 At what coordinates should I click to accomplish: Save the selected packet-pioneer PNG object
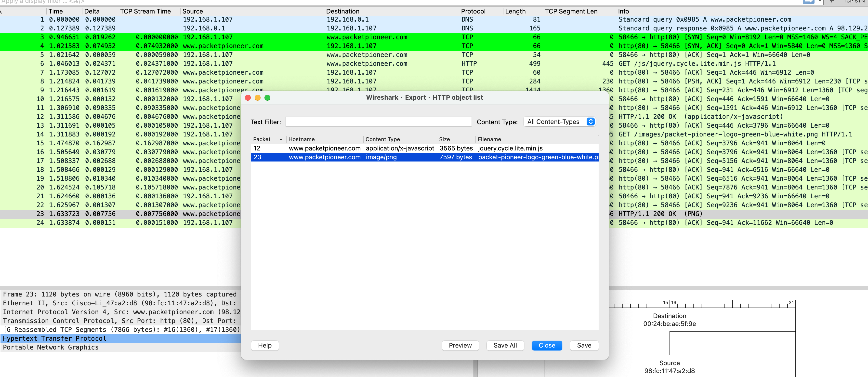584,345
